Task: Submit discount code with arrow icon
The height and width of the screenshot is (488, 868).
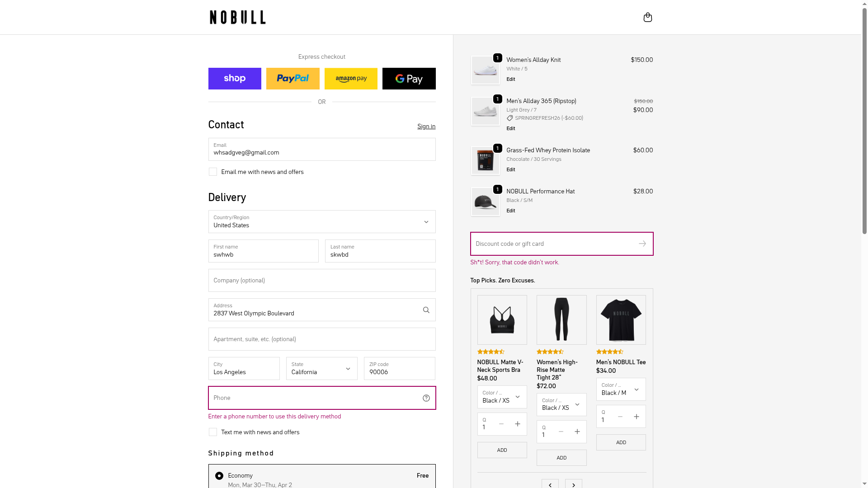Action: click(x=642, y=244)
